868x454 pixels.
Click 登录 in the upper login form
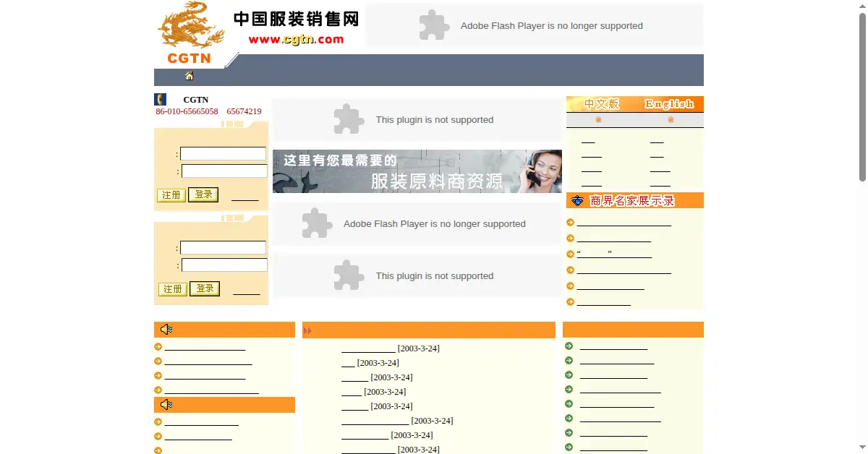tap(203, 194)
